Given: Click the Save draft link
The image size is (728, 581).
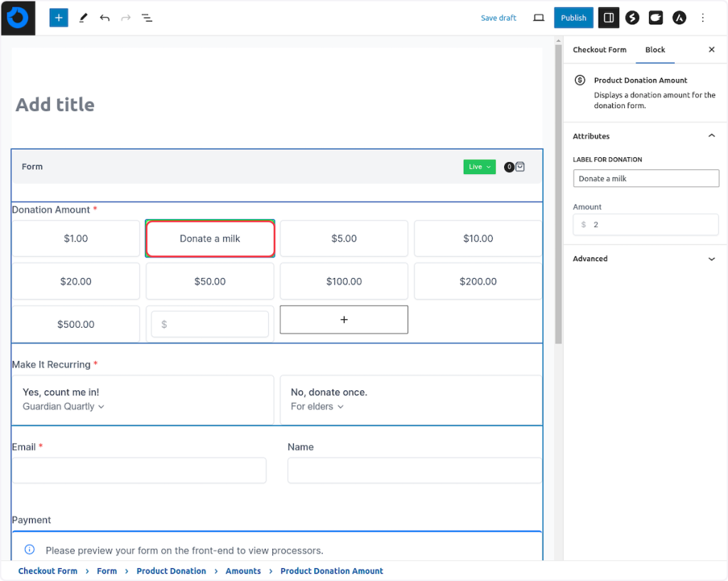Looking at the screenshot, I should point(498,18).
